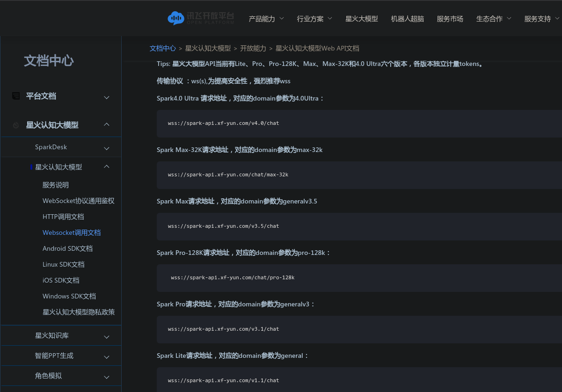The height and width of the screenshot is (392, 562).
Task: Click the 星火认知大模型 section icon in sidebar
Action: pyautogui.click(x=16, y=125)
